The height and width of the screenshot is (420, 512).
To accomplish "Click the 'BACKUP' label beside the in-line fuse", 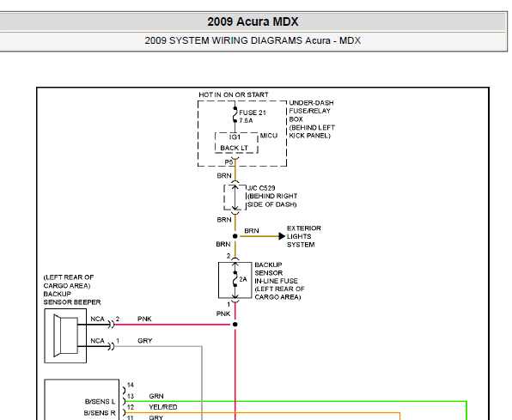I will [x=268, y=265].
